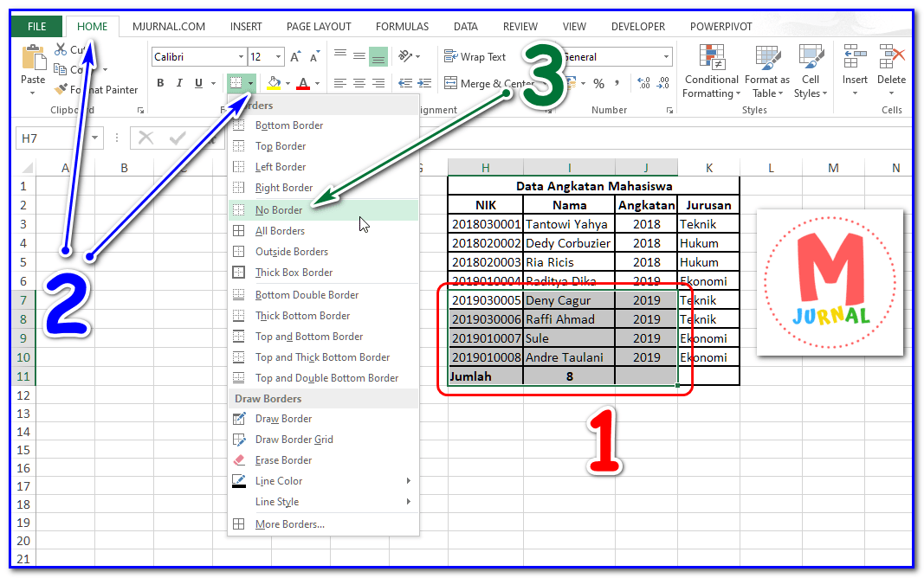Image resolution: width=924 pixels, height=578 pixels.
Task: Click Decrease Font Size icon
Action: pyautogui.click(x=314, y=57)
